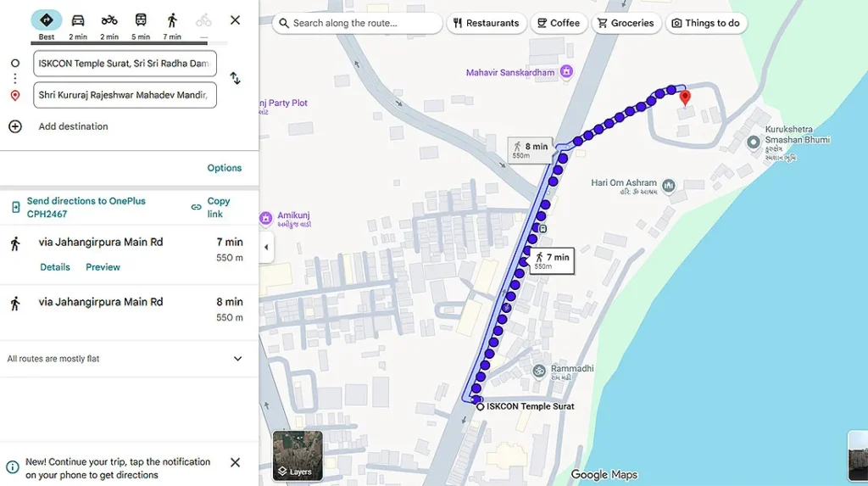Image resolution: width=868 pixels, height=486 pixels.
Task: Click the Party Plot place label on map
Action: pos(283,103)
